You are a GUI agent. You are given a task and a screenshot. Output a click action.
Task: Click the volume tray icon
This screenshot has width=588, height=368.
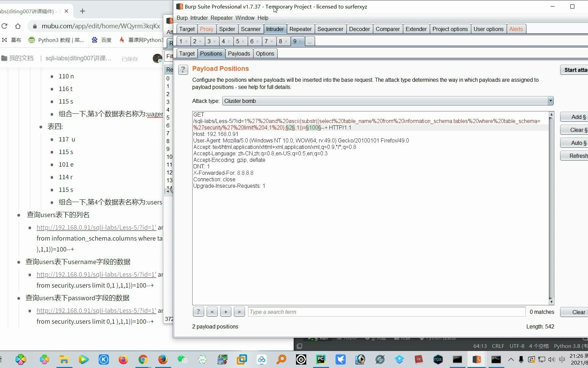[551, 359]
